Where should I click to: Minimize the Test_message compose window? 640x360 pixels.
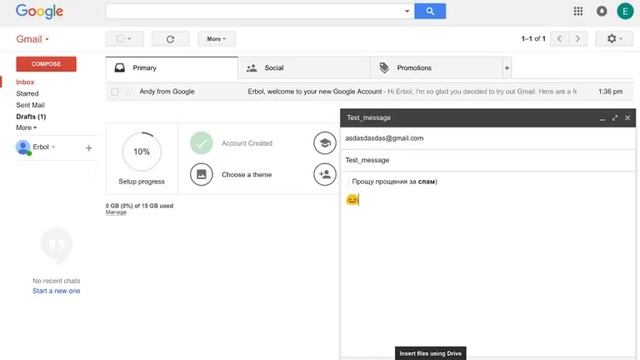click(602, 118)
